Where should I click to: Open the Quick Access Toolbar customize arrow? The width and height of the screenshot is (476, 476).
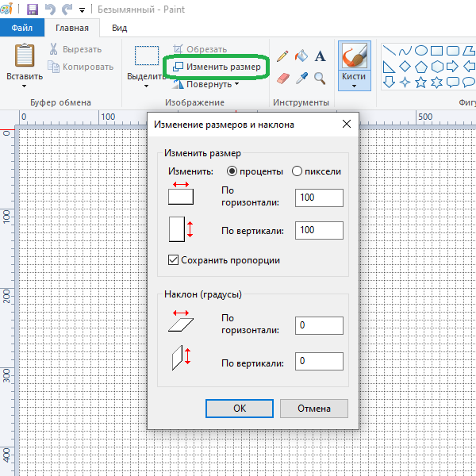coord(82,10)
